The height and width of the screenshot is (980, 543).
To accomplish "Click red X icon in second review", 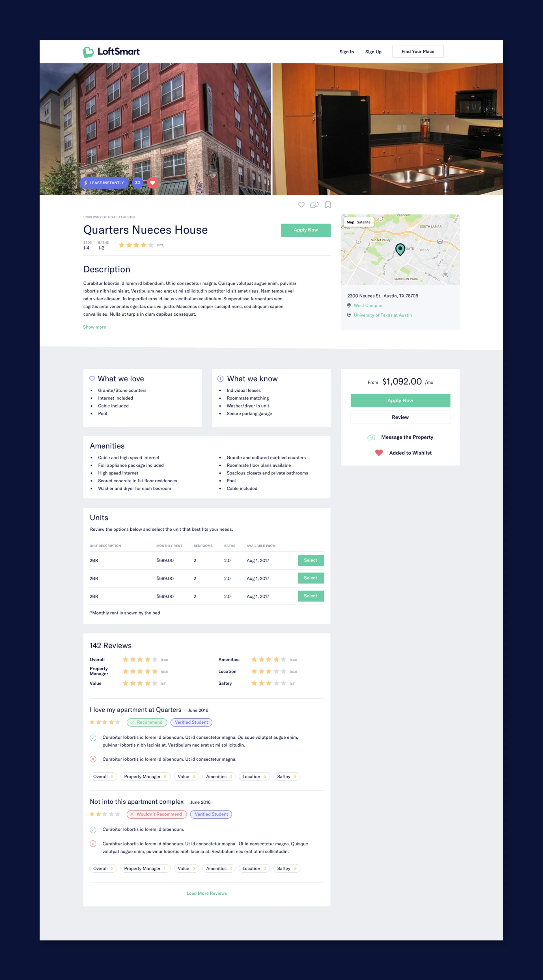I will [x=93, y=844].
